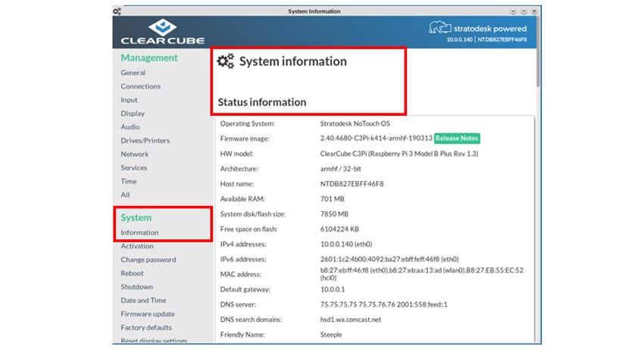Click the Friendly Name value Steeple
This screenshot has height=349, width=644.
pyautogui.click(x=330, y=335)
